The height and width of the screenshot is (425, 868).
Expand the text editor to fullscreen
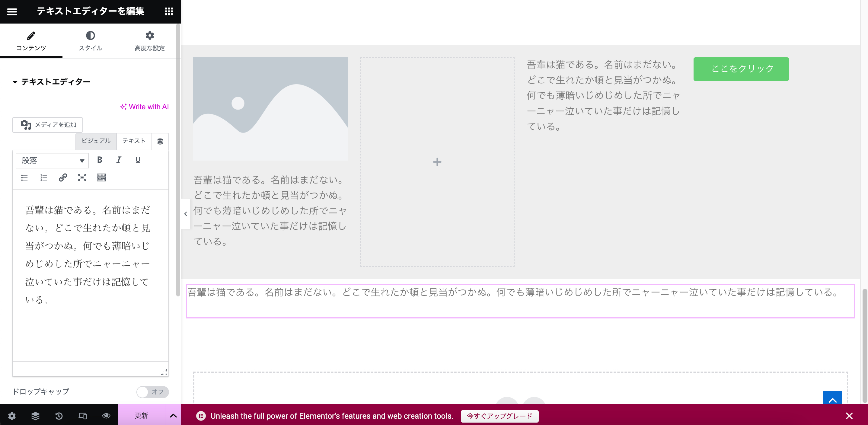tap(82, 177)
